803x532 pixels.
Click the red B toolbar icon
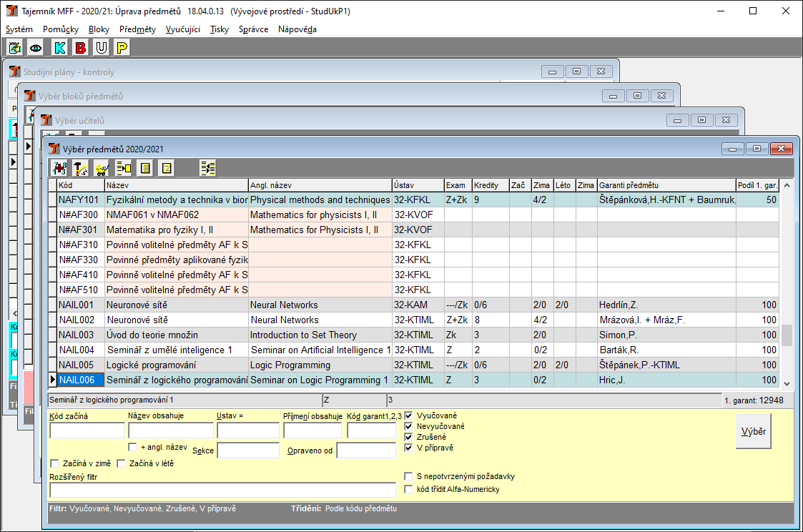(x=80, y=48)
